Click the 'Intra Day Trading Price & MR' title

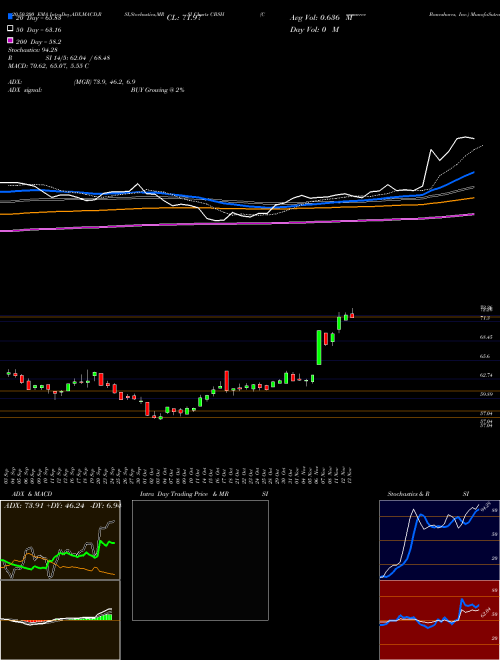[x=184, y=494]
